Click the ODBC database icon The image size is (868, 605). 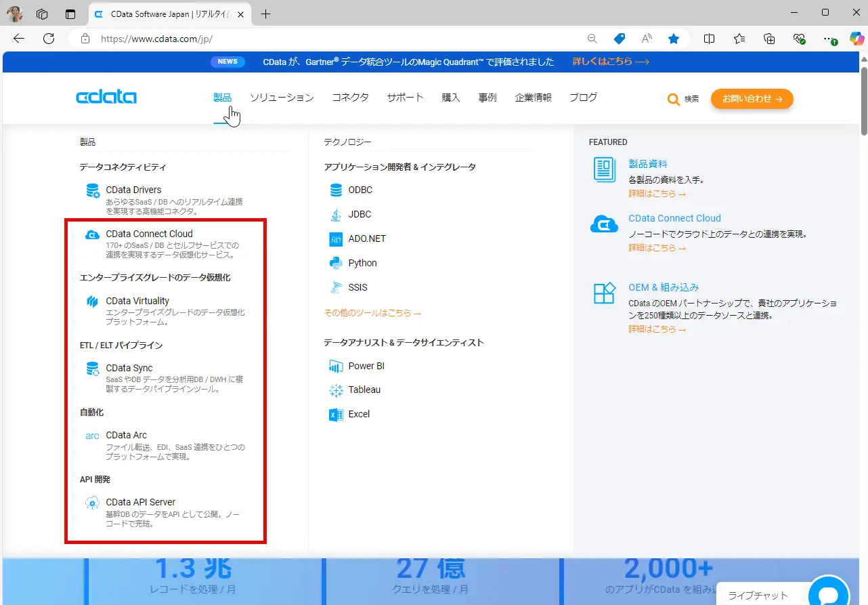pyautogui.click(x=336, y=190)
